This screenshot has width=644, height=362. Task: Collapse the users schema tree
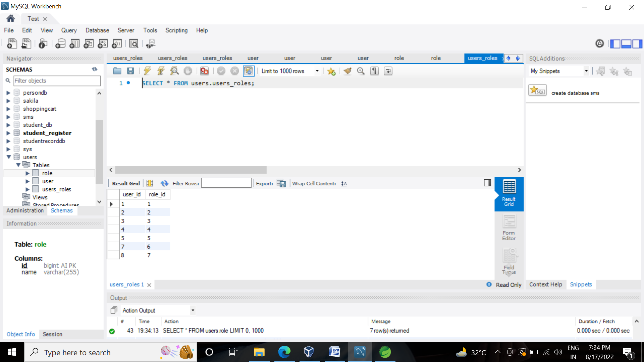(x=8, y=157)
